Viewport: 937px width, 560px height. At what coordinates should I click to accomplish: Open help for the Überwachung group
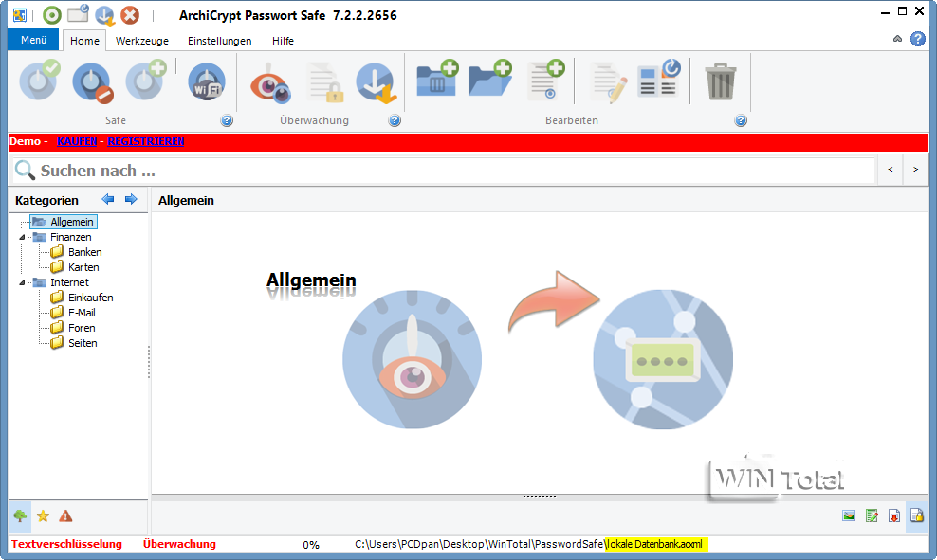395,120
